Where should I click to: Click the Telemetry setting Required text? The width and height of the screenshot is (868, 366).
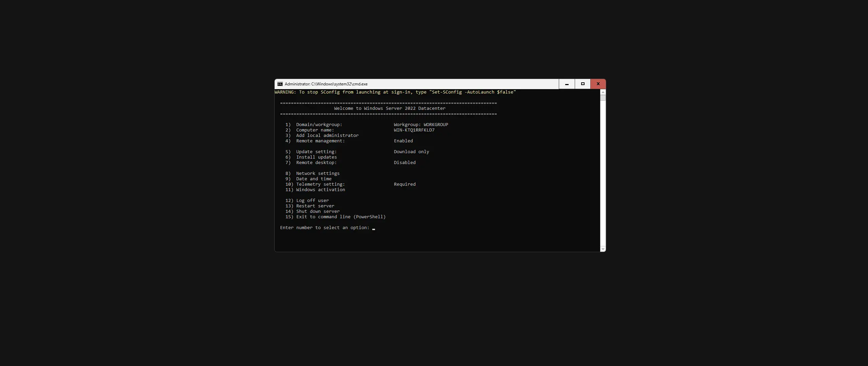[x=404, y=184]
